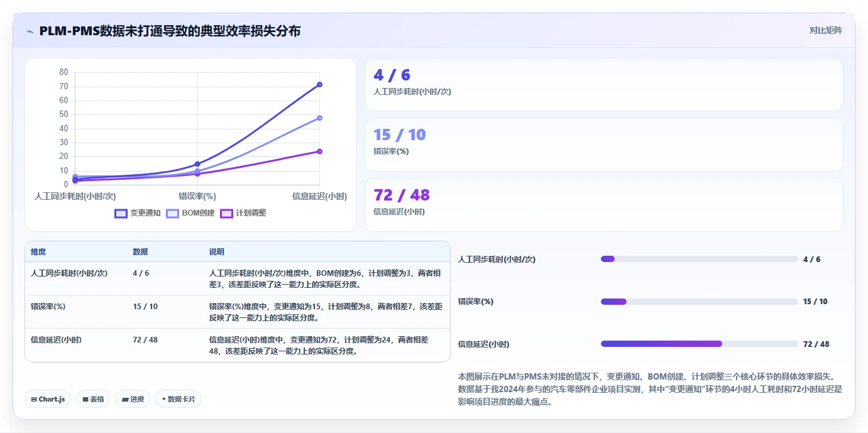This screenshot has height=433, width=868.
Task: Select the 4 / 6 data card
Action: pos(603,84)
